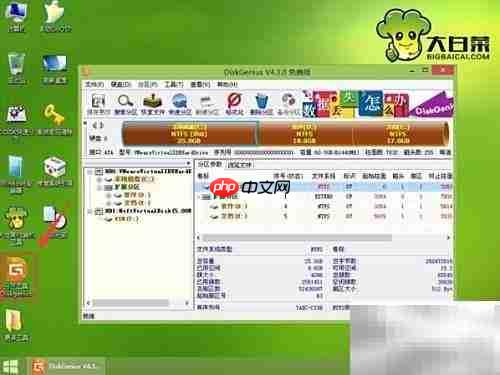The width and height of the screenshot is (500, 375).
Task: Collapse the HD0 VMware disk tree node
Action: point(90,172)
